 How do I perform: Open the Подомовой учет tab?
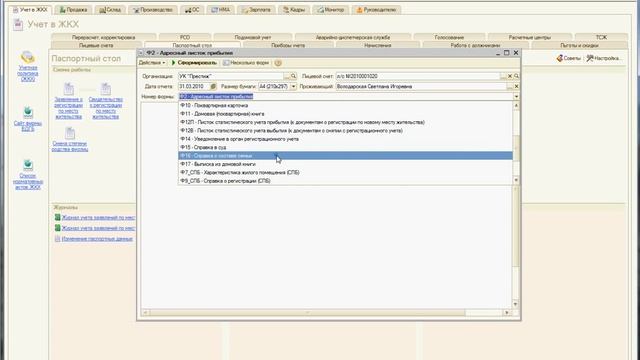pos(253,37)
